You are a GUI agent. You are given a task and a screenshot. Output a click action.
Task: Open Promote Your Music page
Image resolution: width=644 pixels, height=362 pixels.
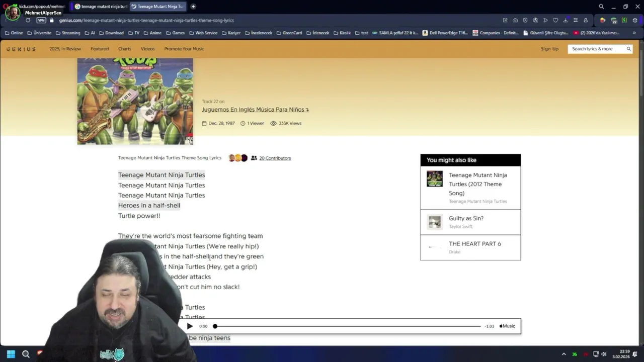184,49
